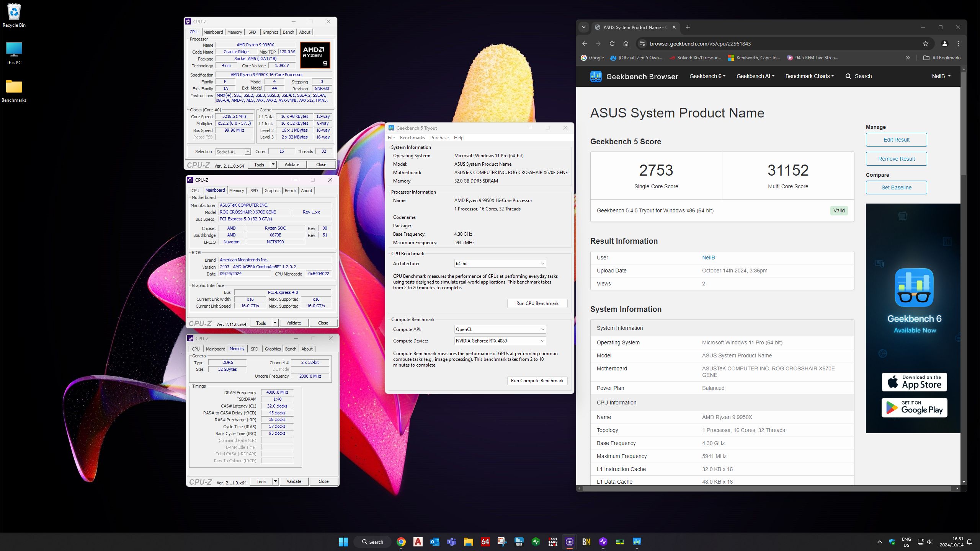Click the CPU-Z taskbar icon

pos(569,542)
